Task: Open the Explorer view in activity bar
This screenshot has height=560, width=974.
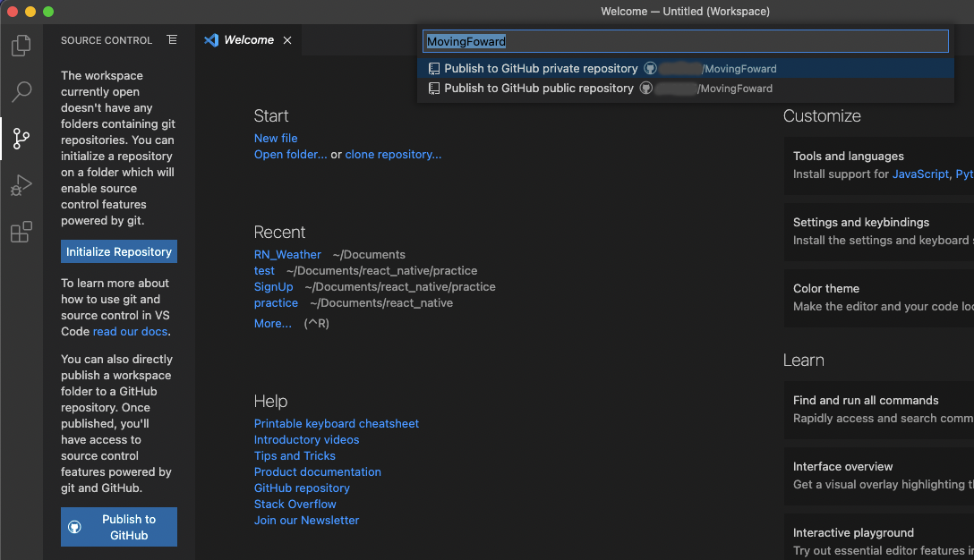Action: [21, 46]
